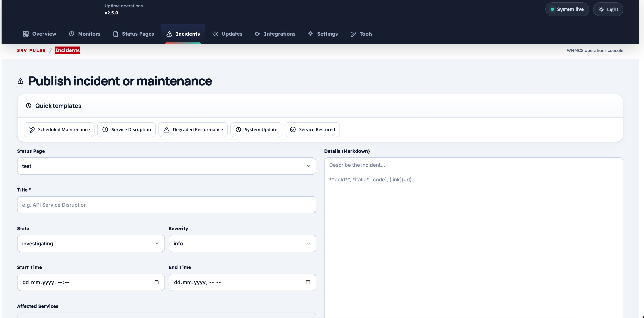Click the Updates megaphone icon
644x318 pixels.
(215, 34)
